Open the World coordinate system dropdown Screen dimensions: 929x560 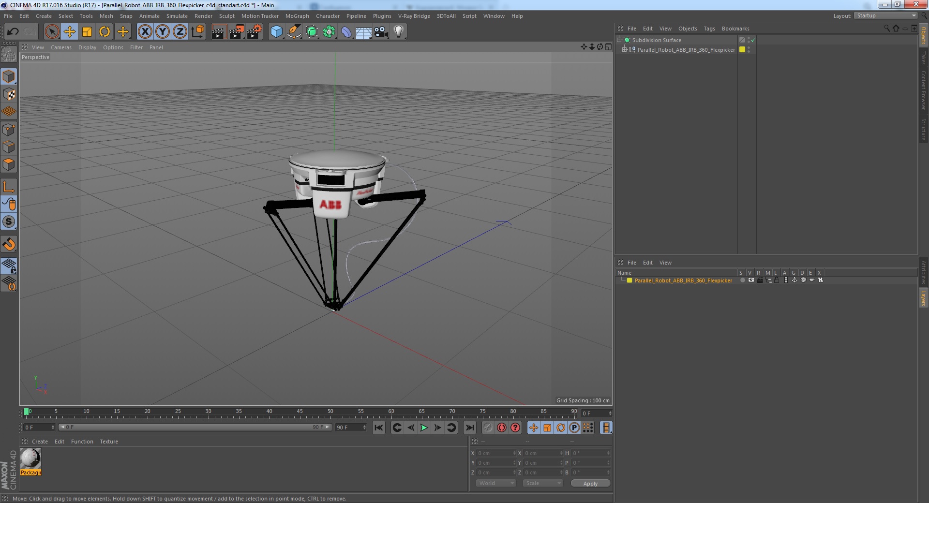(x=496, y=483)
